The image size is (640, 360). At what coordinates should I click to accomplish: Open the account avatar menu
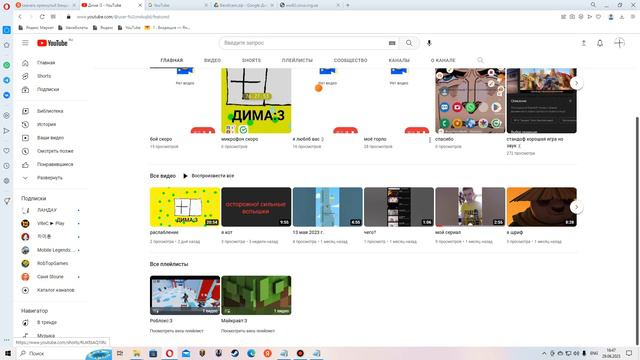click(619, 43)
